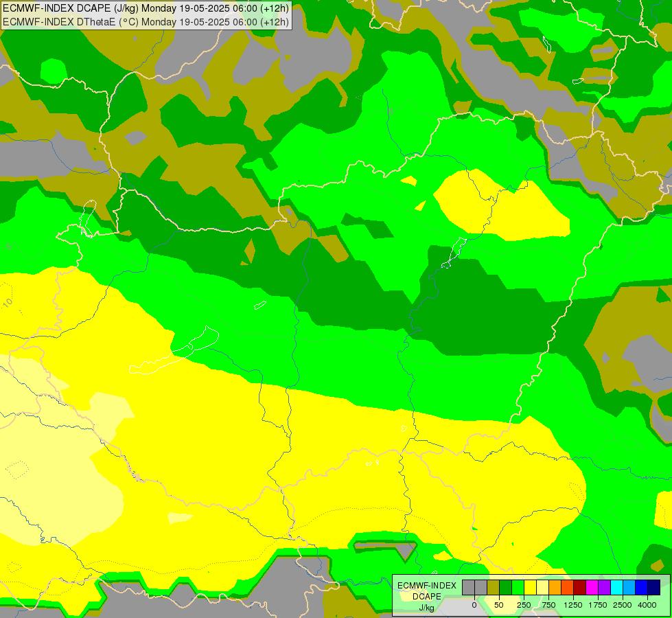
Task: Select the bright green legend swatch
Action: point(518,588)
